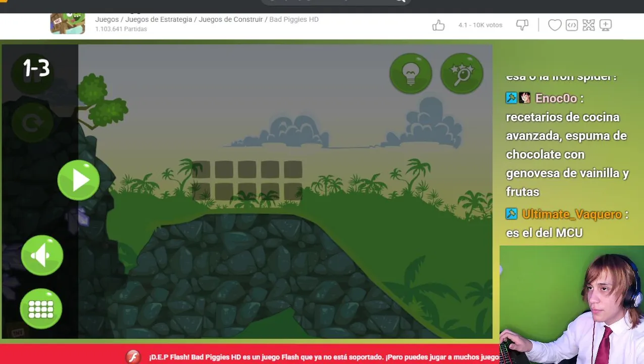Click the Flash logo icon in the red banner
The height and width of the screenshot is (364, 644).
click(x=133, y=357)
